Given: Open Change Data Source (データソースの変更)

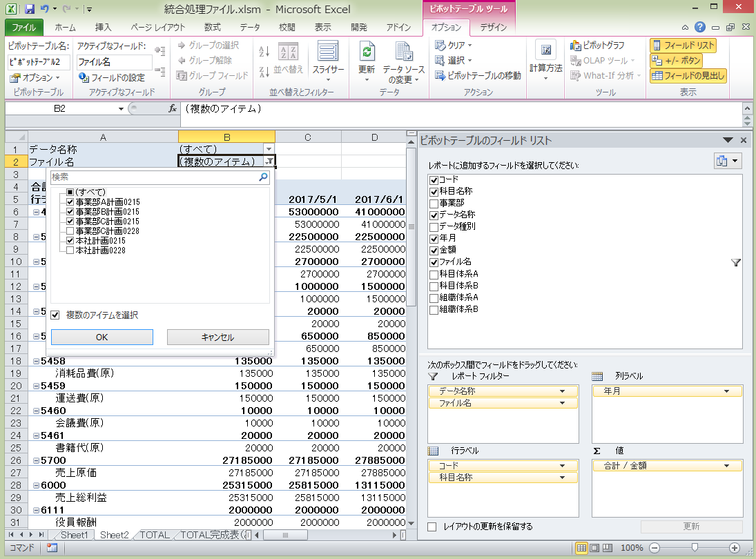Looking at the screenshot, I should pyautogui.click(x=404, y=52).
